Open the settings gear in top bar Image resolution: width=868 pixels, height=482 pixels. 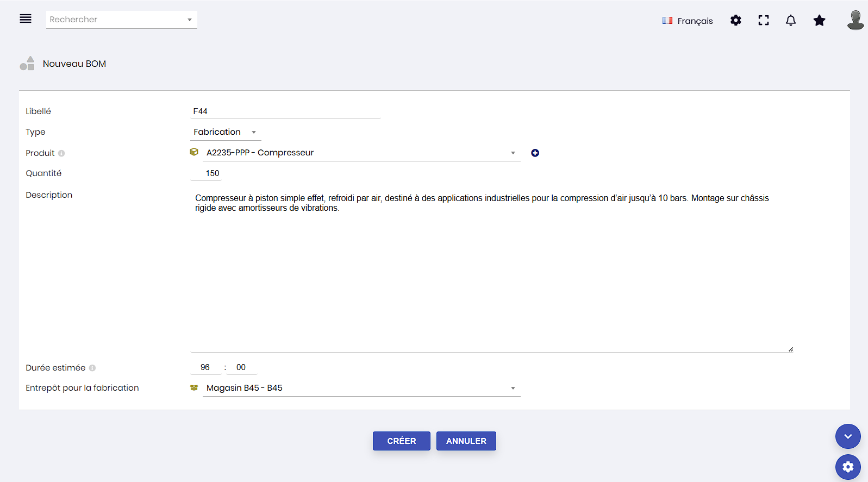click(735, 21)
